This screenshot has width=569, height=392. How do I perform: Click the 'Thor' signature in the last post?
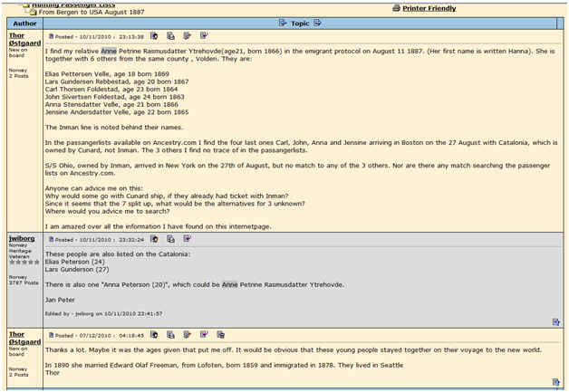53,373
